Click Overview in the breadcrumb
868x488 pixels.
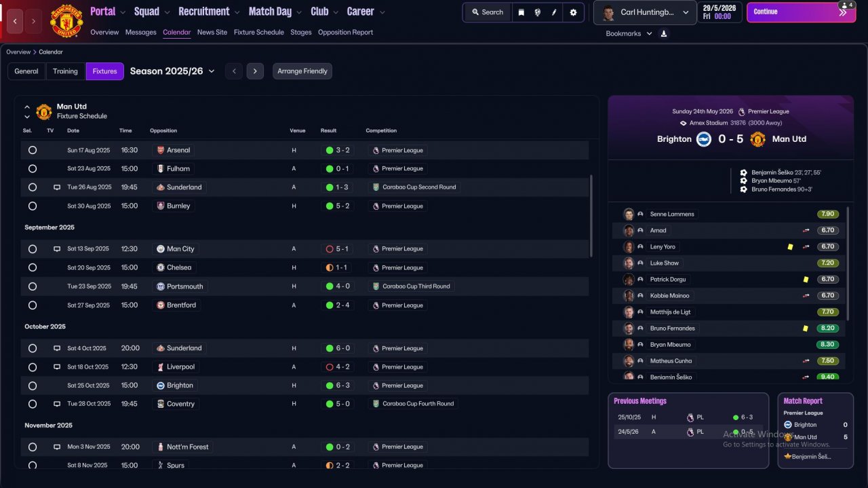click(18, 52)
